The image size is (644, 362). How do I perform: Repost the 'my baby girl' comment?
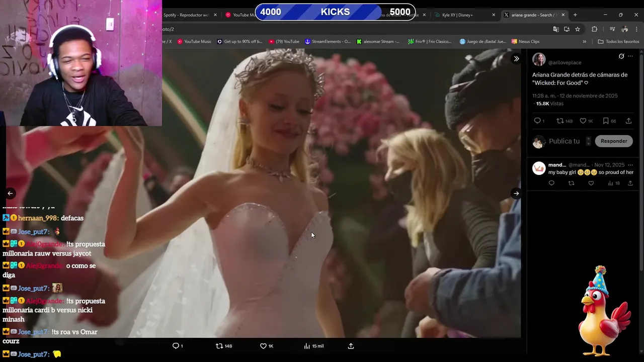click(x=571, y=183)
